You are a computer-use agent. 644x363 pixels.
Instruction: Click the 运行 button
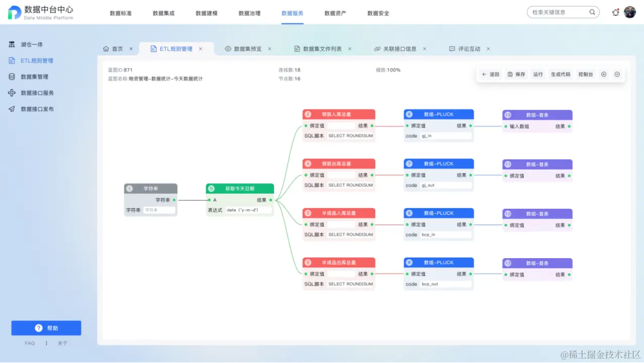538,74
